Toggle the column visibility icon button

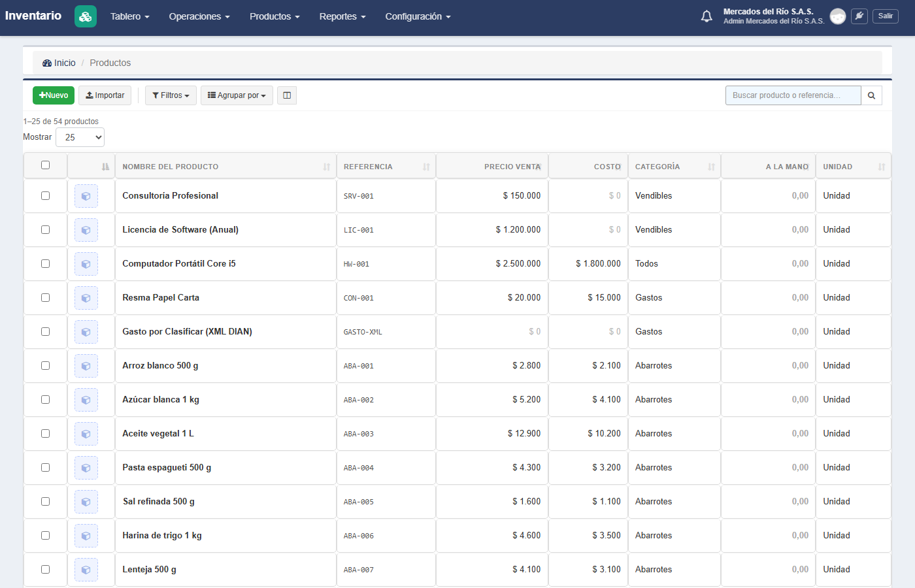287,95
